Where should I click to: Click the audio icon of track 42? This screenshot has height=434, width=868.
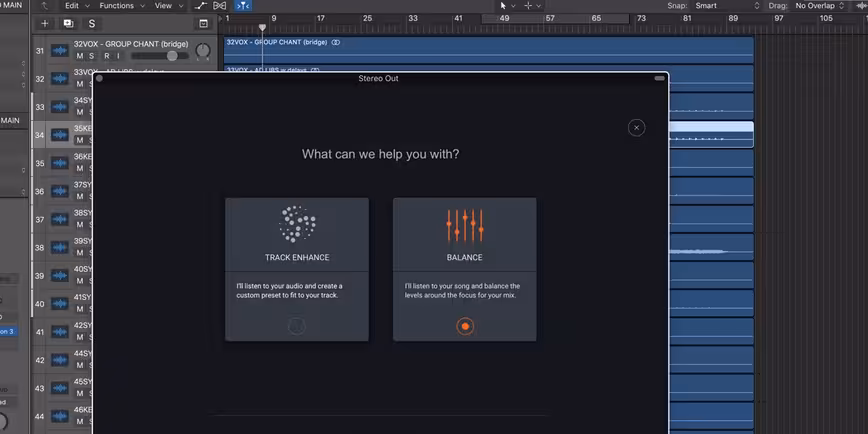(x=59, y=360)
